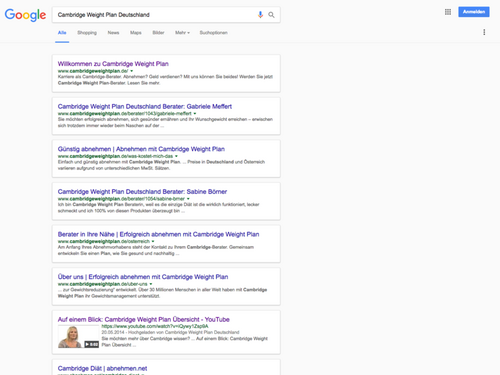Switch to the Shopping tab
Screen dimensions: 500x375
[87, 33]
